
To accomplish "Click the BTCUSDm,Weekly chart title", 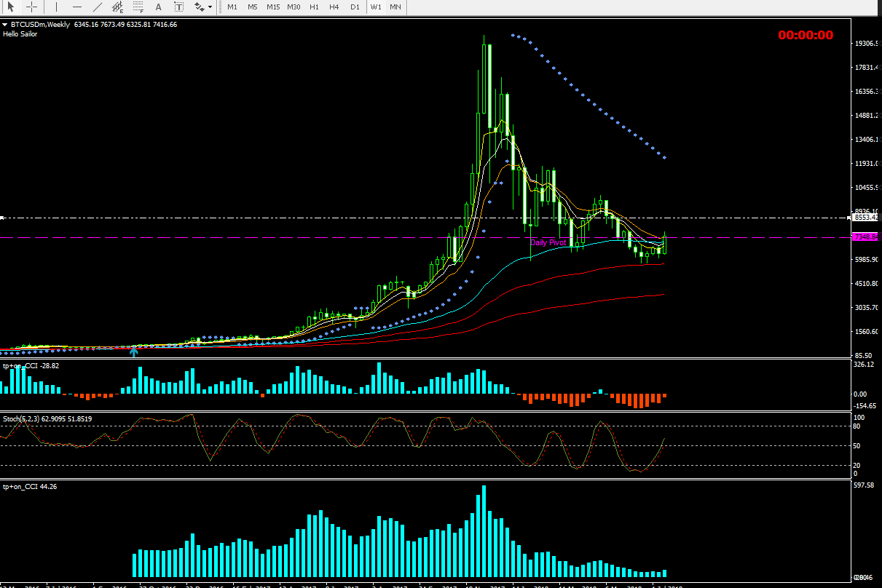I will [x=41, y=24].
